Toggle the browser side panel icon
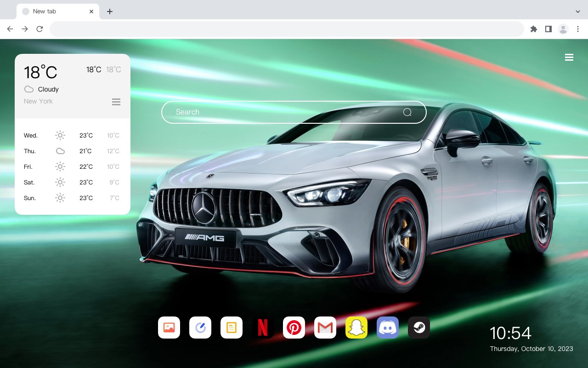Image resolution: width=588 pixels, height=368 pixels. 548,29
